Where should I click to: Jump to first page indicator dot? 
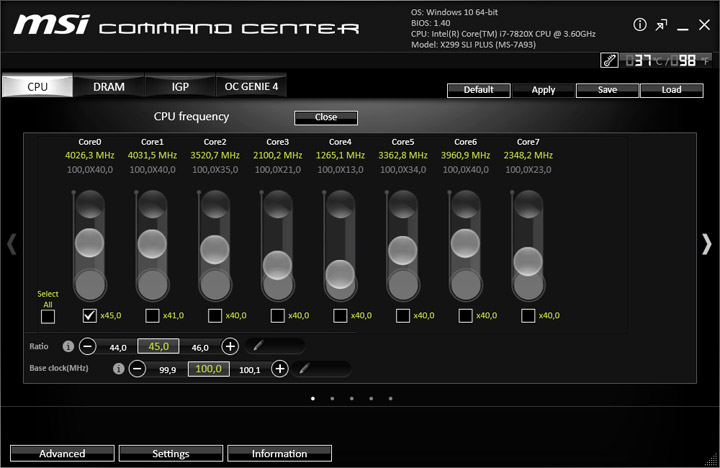[313, 398]
